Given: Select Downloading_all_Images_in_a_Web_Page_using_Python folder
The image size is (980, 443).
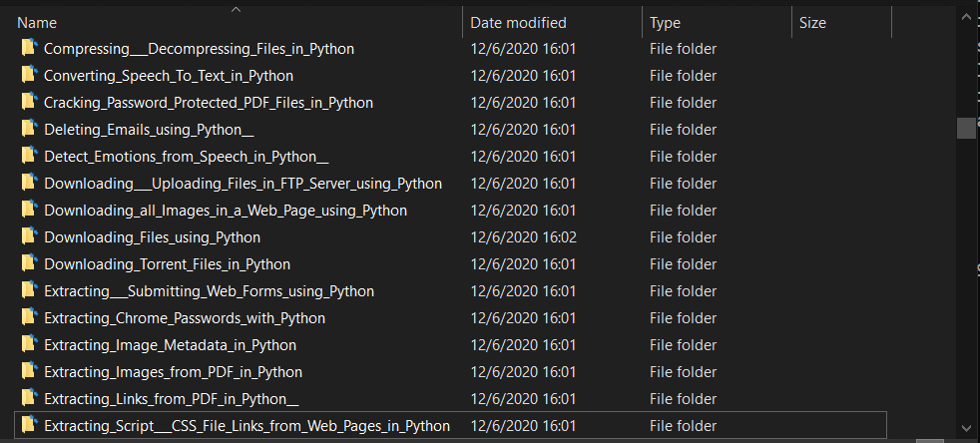Looking at the screenshot, I should 225,211.
